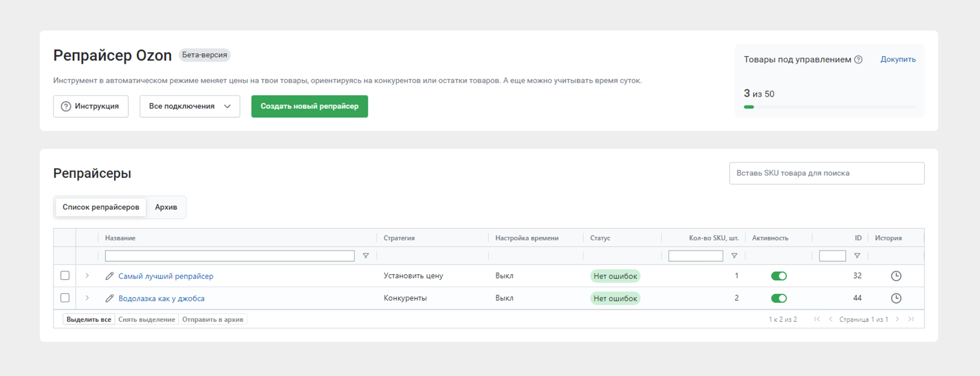The height and width of the screenshot is (376, 980).
Task: Click Выделить все button
Action: pyautogui.click(x=89, y=319)
